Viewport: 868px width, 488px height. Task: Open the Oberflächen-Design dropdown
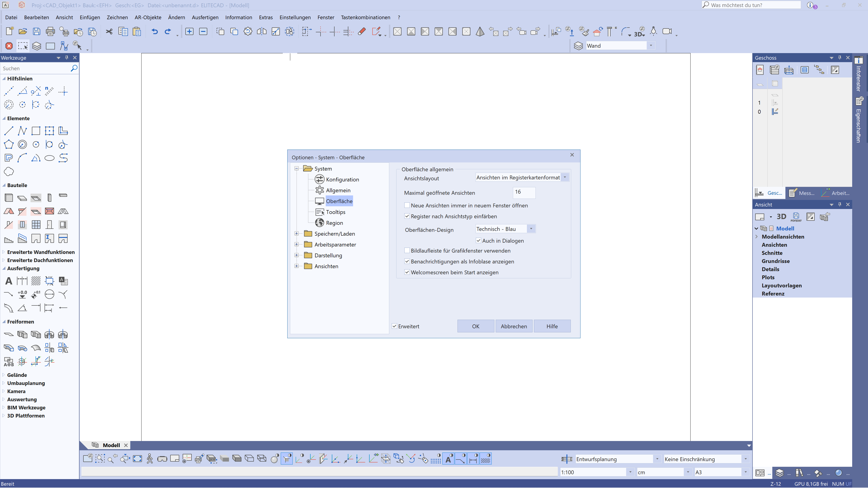pyautogui.click(x=531, y=229)
